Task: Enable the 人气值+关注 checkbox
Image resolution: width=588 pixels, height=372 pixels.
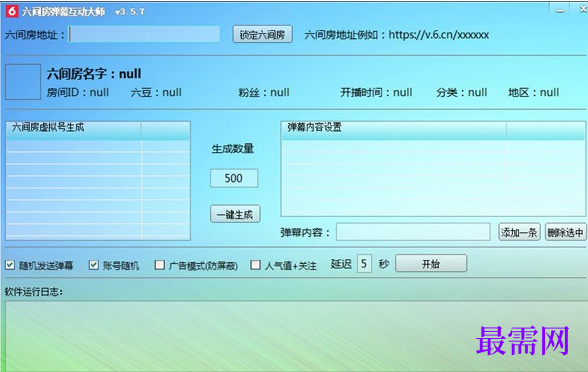Action: 255,265
